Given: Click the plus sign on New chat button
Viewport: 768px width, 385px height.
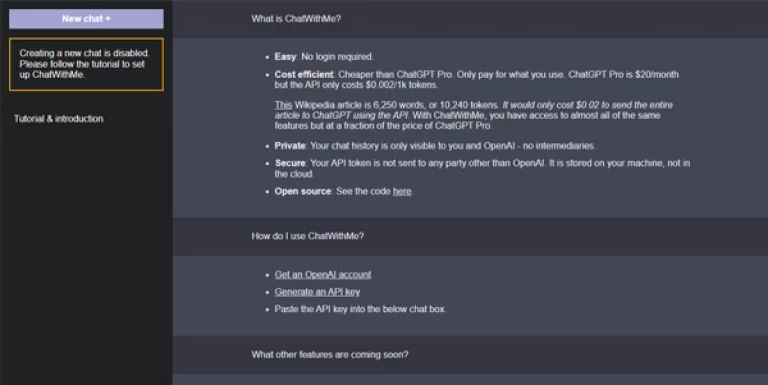Looking at the screenshot, I should 108,19.
